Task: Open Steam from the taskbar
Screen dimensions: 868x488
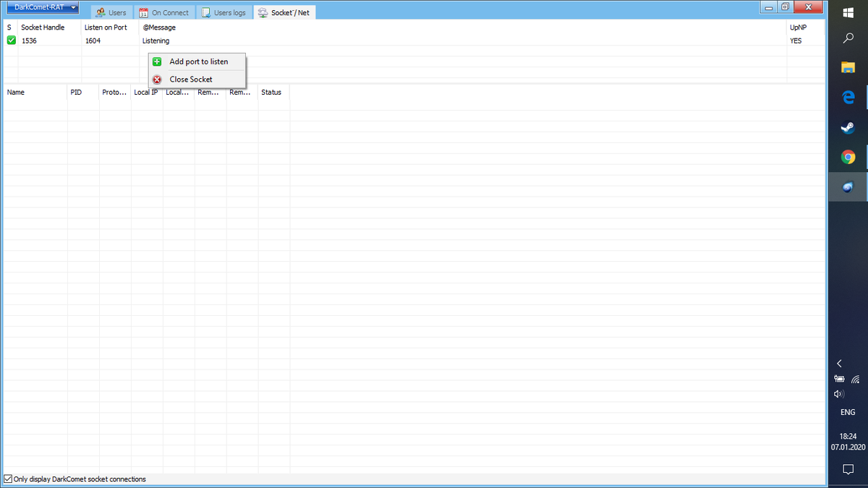Action: click(848, 127)
